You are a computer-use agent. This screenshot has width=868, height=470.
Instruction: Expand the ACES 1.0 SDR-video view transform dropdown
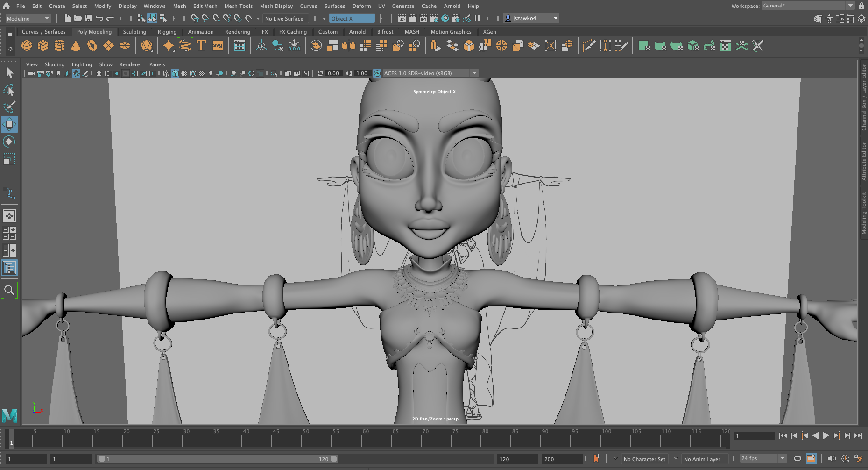[474, 73]
